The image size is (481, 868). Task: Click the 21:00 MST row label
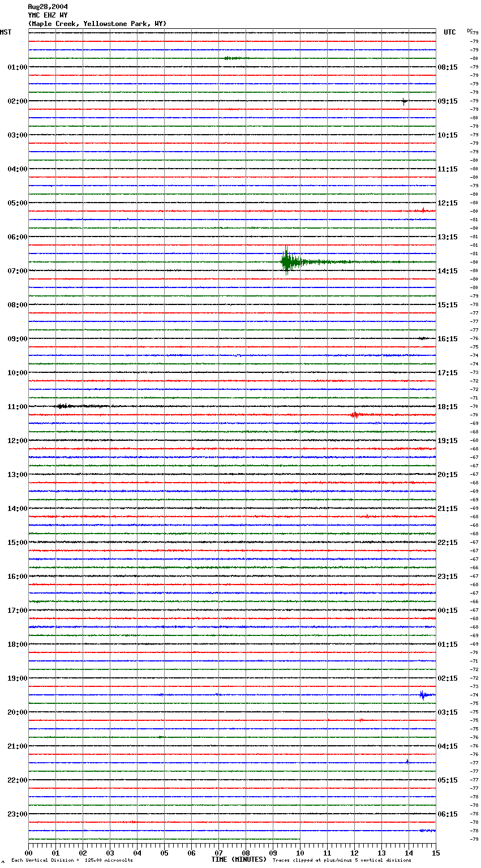point(17,746)
